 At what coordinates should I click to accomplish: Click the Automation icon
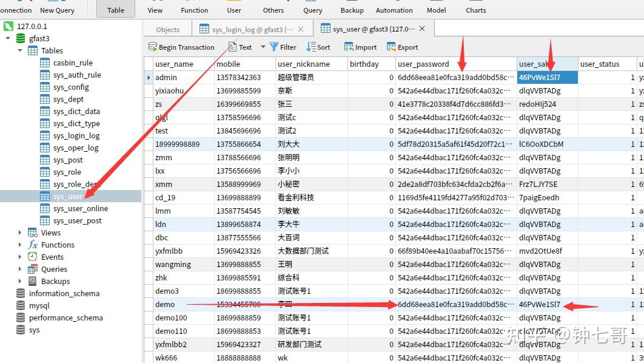(394, 9)
